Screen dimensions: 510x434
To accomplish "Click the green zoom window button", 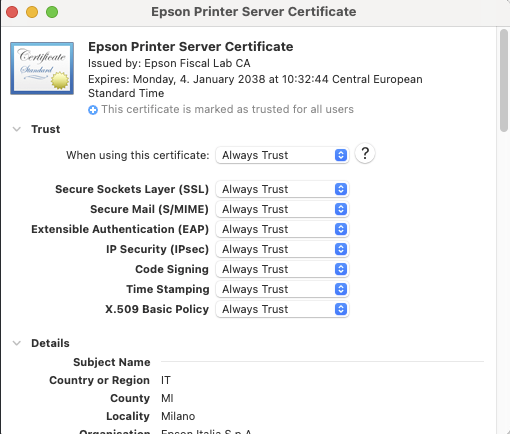I will pos(52,12).
